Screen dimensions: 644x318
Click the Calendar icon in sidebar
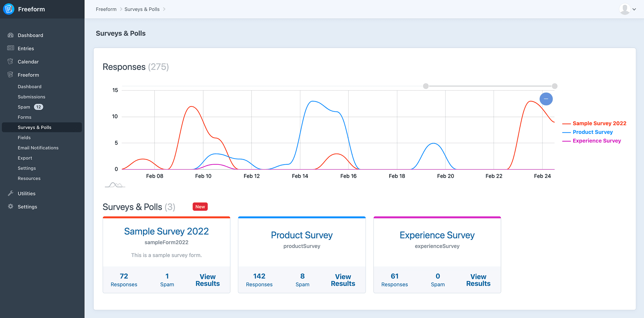(11, 62)
